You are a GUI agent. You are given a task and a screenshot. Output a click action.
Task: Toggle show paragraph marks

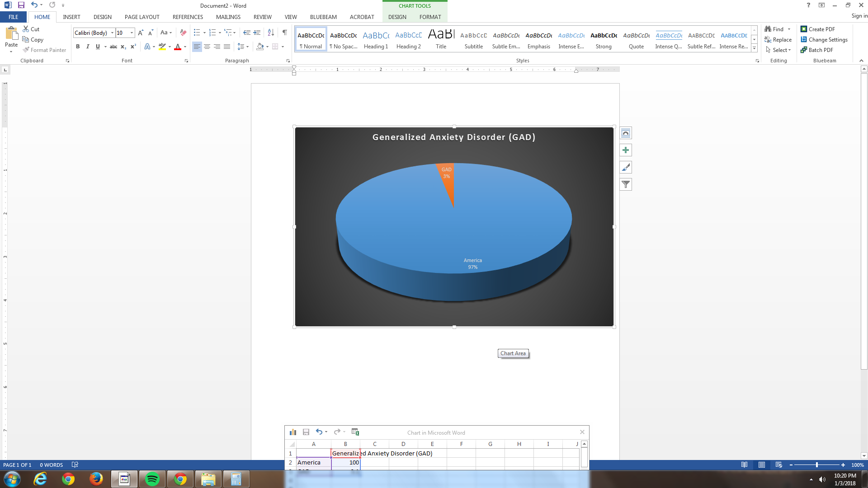click(284, 33)
